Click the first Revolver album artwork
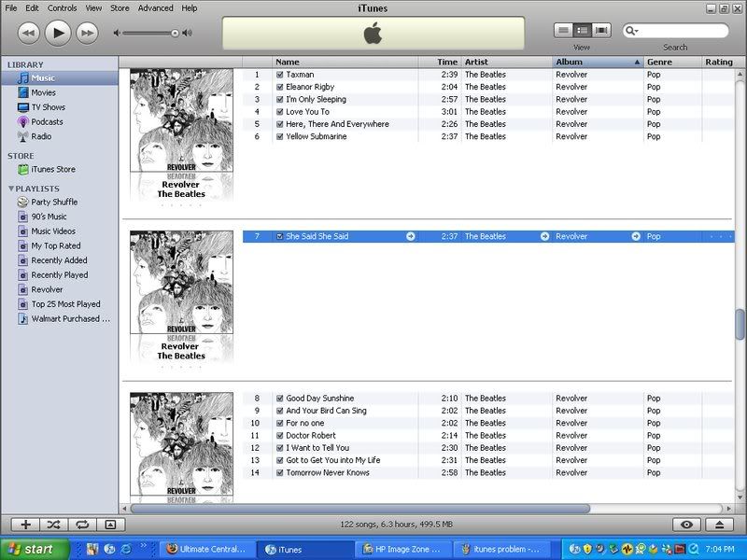The height and width of the screenshot is (560, 747). pos(181,120)
